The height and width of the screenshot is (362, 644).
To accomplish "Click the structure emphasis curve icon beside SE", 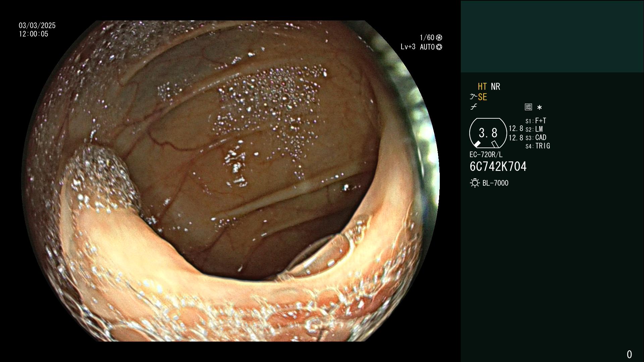I will 473,97.
